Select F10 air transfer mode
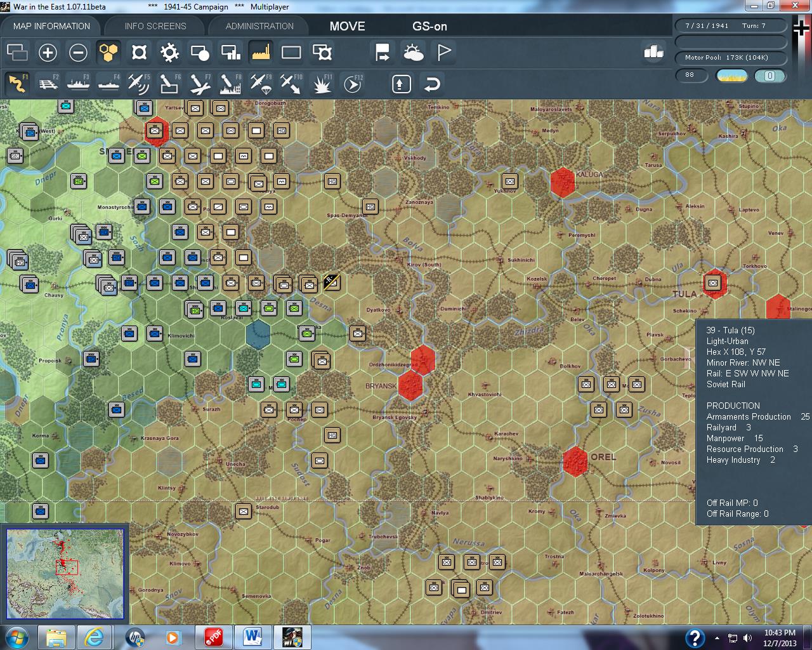The width and height of the screenshot is (812, 650). coord(291,83)
